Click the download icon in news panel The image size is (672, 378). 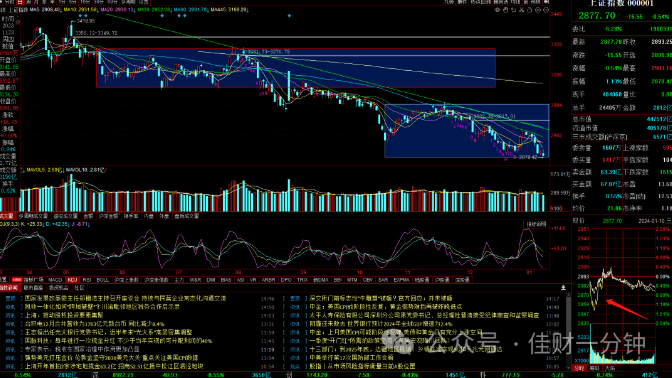point(563,288)
